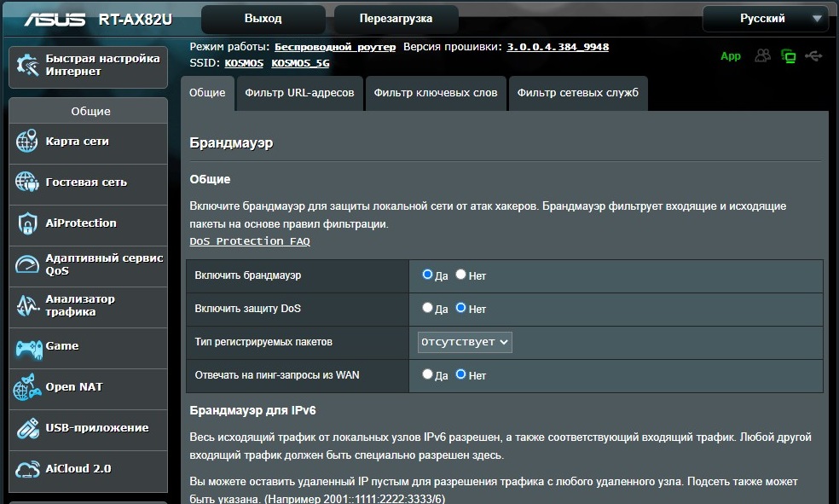Set 'Включить брандмауэр' to Нет
The image size is (839, 504).
click(460, 275)
